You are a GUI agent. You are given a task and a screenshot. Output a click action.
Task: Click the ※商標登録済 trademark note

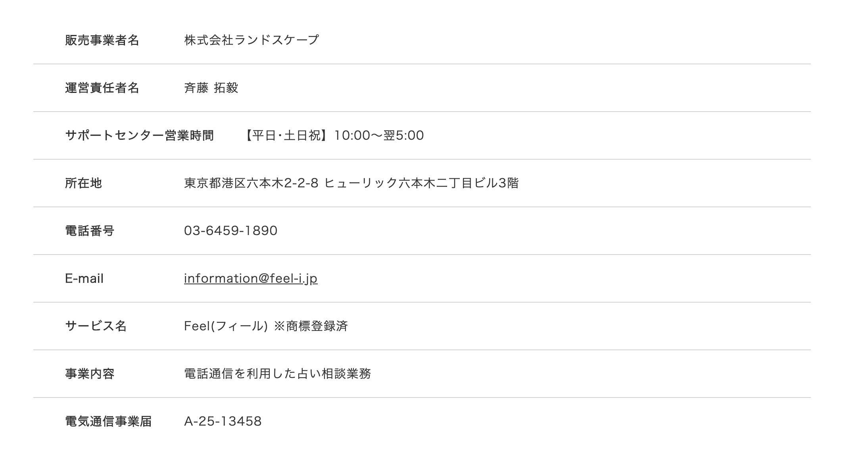311,326
